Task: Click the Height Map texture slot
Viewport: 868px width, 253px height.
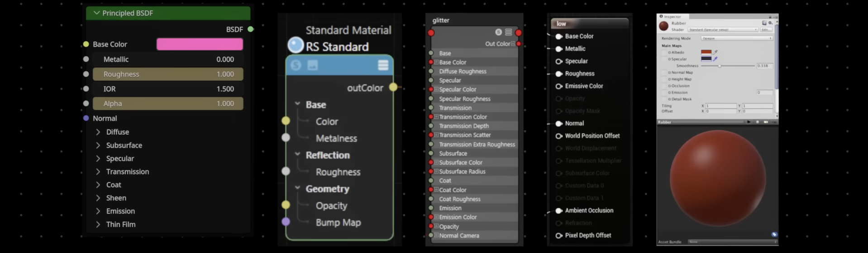Action: pyautogui.click(x=664, y=79)
